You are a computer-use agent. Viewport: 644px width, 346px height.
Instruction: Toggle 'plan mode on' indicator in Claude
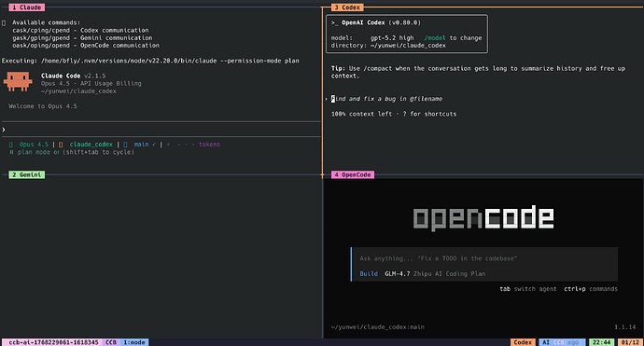click(x=35, y=152)
